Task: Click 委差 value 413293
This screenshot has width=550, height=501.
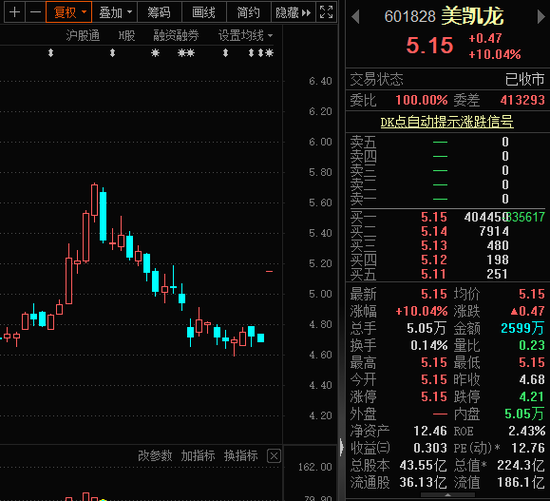Action: pos(522,100)
